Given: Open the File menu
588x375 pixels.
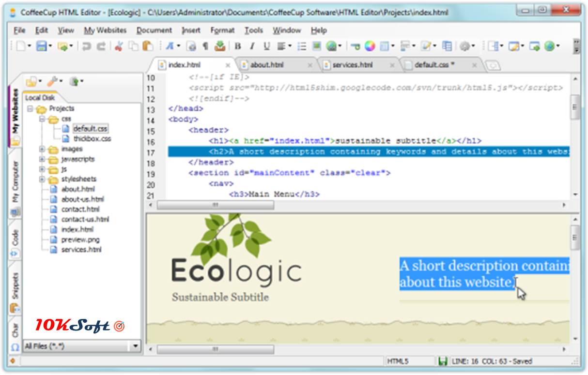Looking at the screenshot, I should [x=19, y=30].
